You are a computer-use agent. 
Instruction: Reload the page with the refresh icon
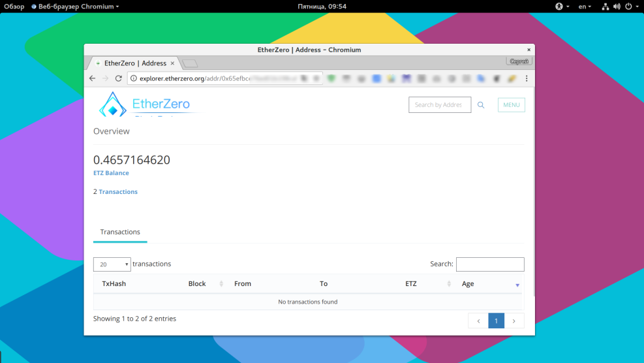118,78
